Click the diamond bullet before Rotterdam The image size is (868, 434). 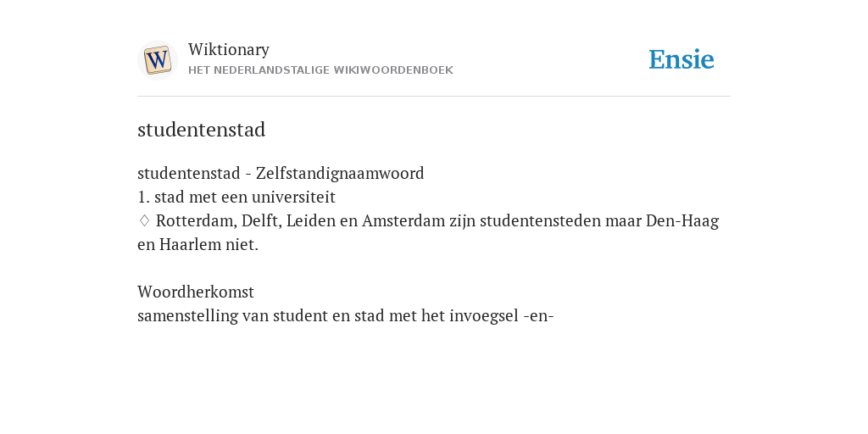pos(144,221)
